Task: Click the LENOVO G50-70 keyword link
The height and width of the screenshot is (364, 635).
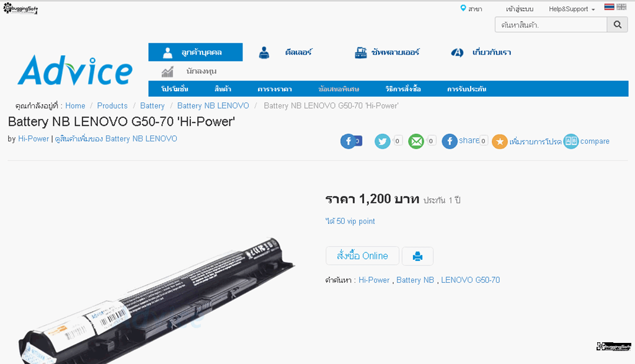Action: pos(470,280)
